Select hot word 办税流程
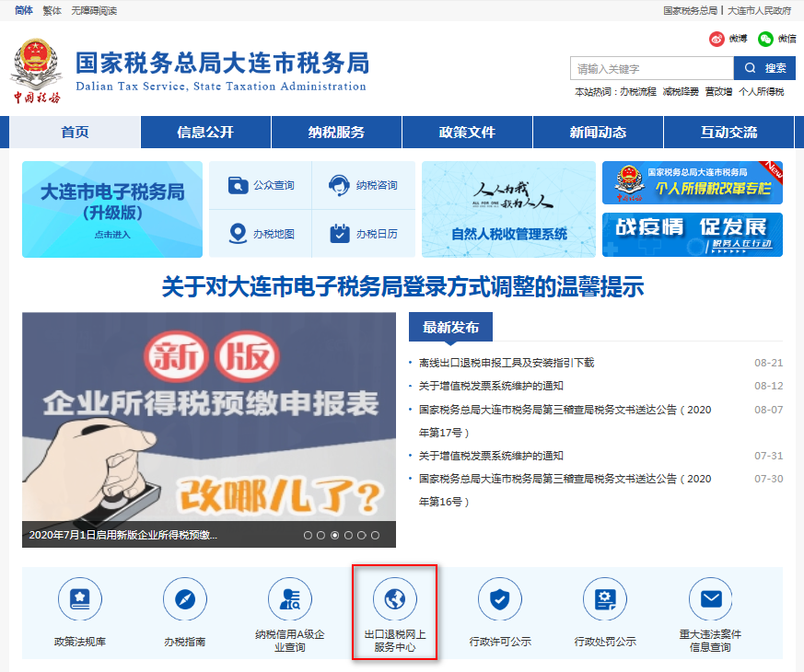804x672 pixels. [x=638, y=92]
